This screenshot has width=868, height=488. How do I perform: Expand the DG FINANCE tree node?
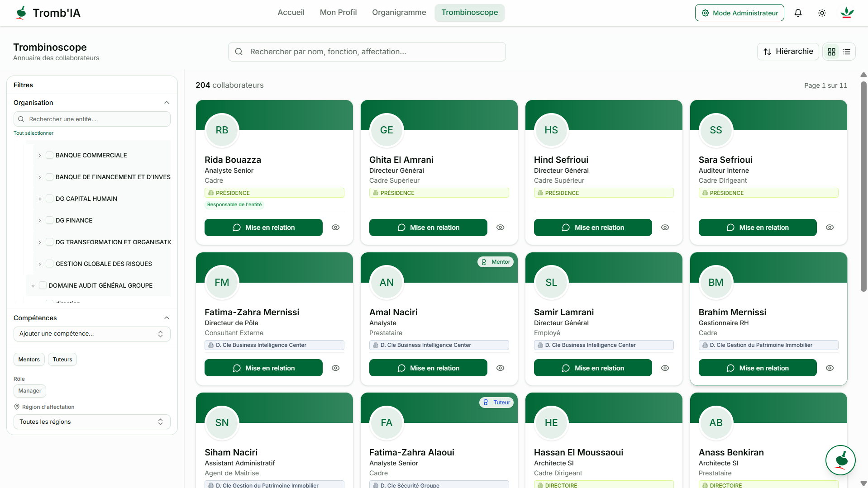(40, 221)
